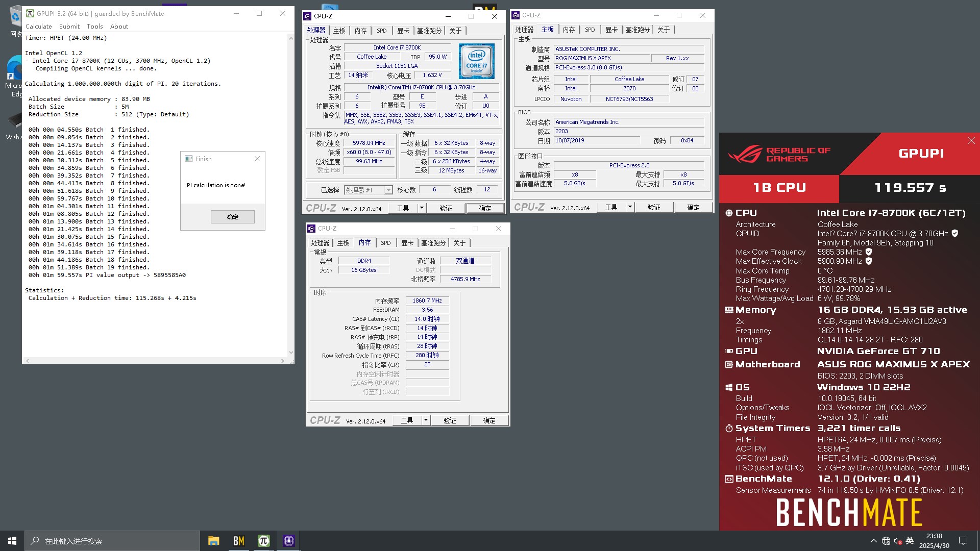Click core speed value 5978.04 MHz
Screen dimensions: 980x551
pos(369,143)
